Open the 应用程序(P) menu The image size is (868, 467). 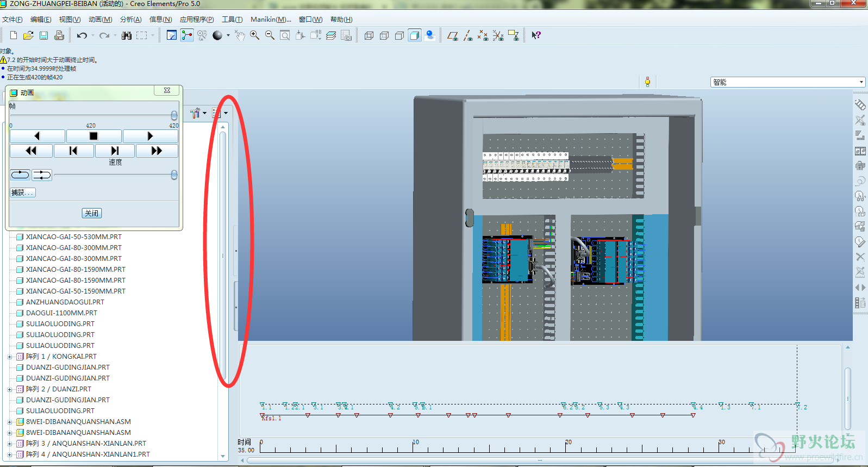click(197, 20)
